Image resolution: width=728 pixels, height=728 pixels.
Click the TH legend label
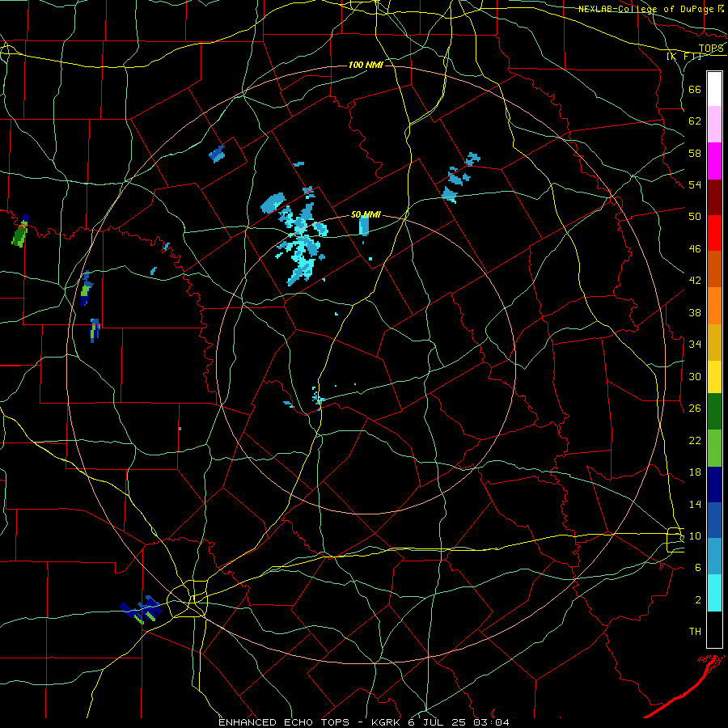click(x=695, y=631)
